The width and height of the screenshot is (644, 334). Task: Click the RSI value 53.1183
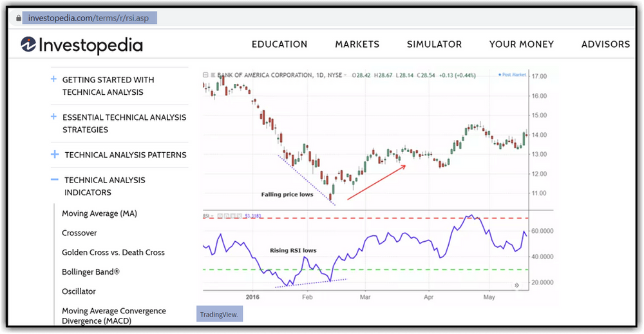point(253,216)
